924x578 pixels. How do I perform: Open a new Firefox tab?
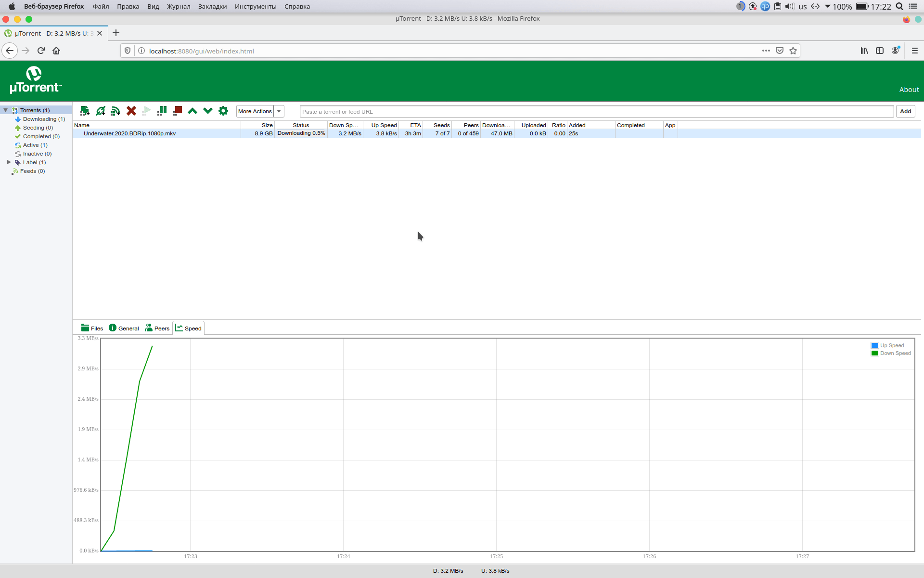(116, 33)
